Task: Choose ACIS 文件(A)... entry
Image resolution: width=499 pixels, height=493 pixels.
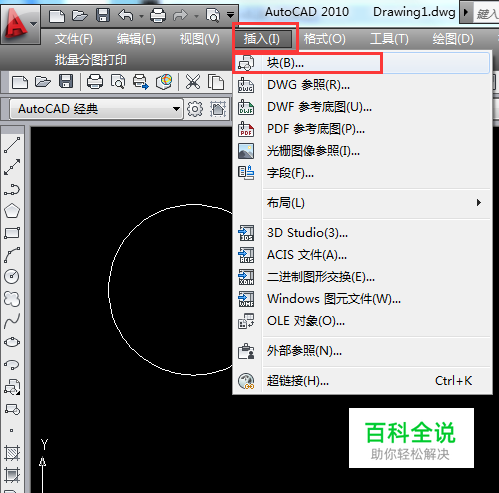Action: pyautogui.click(x=362, y=255)
